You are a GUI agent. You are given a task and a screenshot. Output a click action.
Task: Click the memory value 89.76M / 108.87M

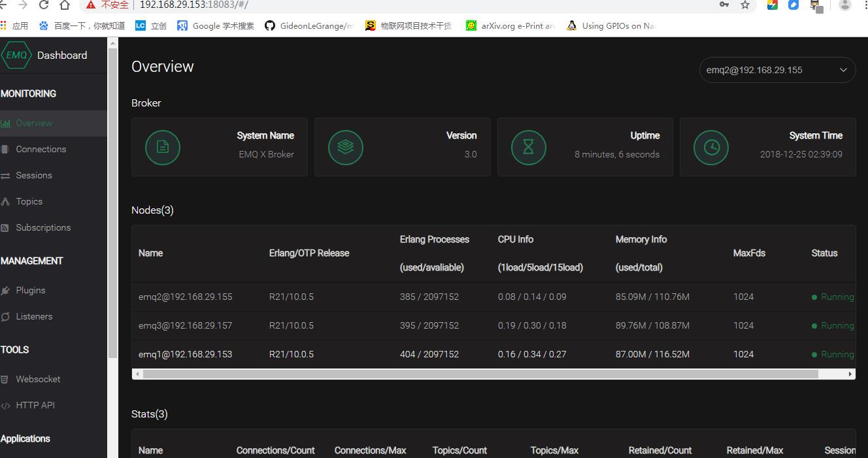(x=652, y=325)
